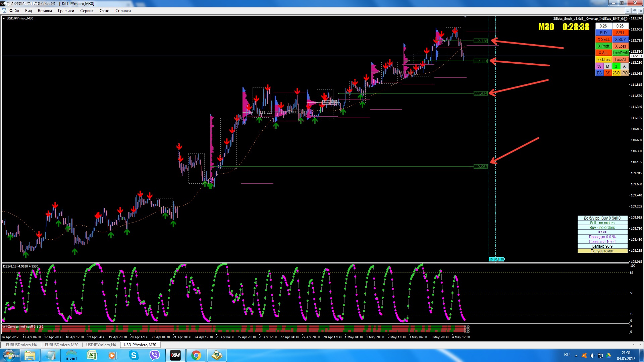Viewport: 644px width, 362px height.
Task: Open the Справка menu
Action: 123,11
